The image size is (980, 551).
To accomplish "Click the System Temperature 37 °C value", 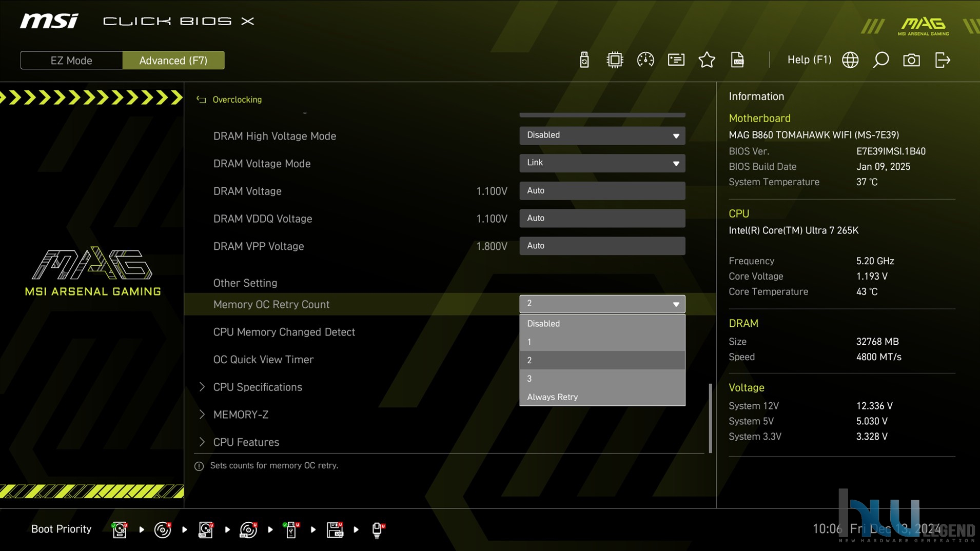I will [867, 182].
